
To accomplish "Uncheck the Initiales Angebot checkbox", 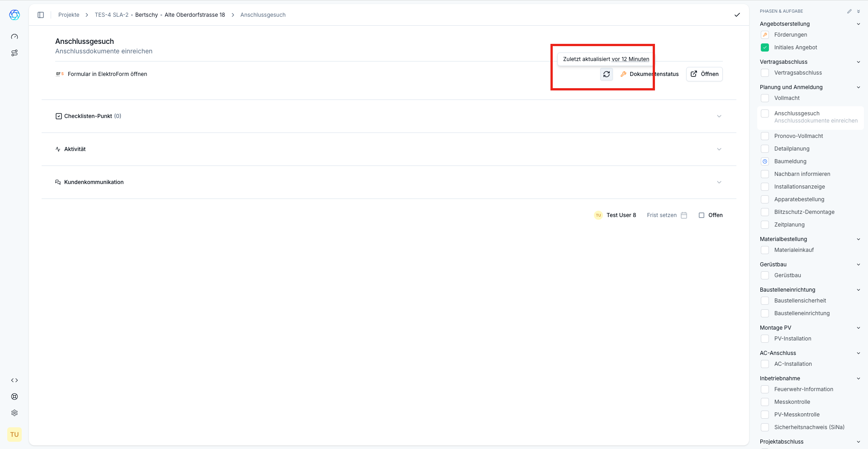I will coord(765,47).
